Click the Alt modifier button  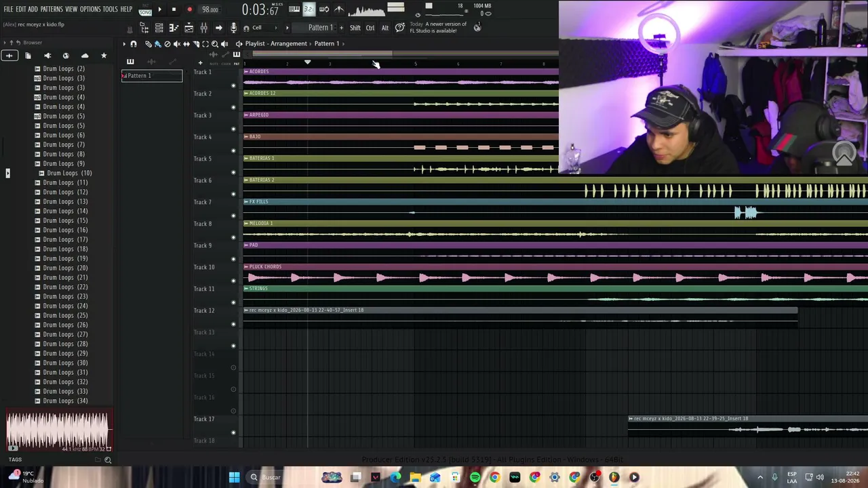(x=385, y=28)
